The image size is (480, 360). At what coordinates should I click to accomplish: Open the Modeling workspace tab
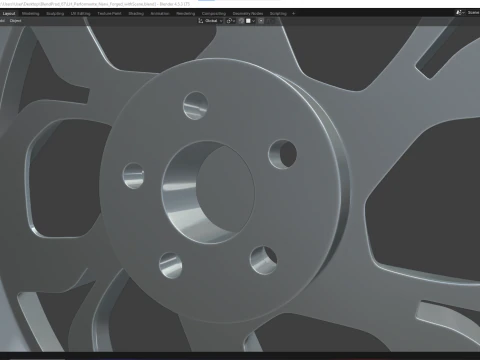point(30,13)
